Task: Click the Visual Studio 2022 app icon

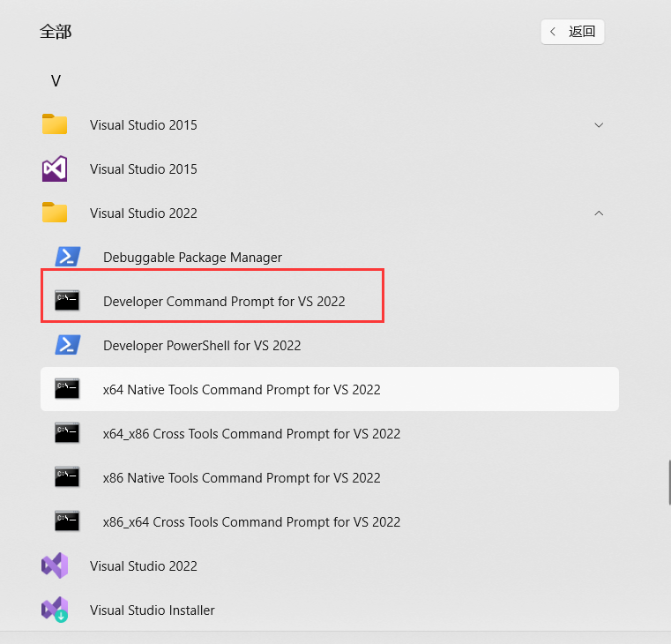Action: click(55, 565)
